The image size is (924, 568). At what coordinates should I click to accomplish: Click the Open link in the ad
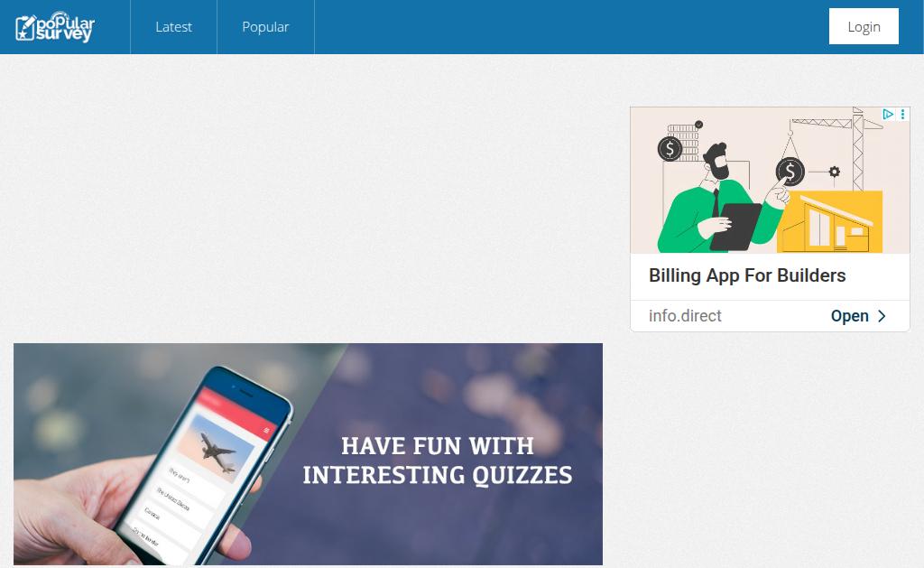[x=849, y=316]
